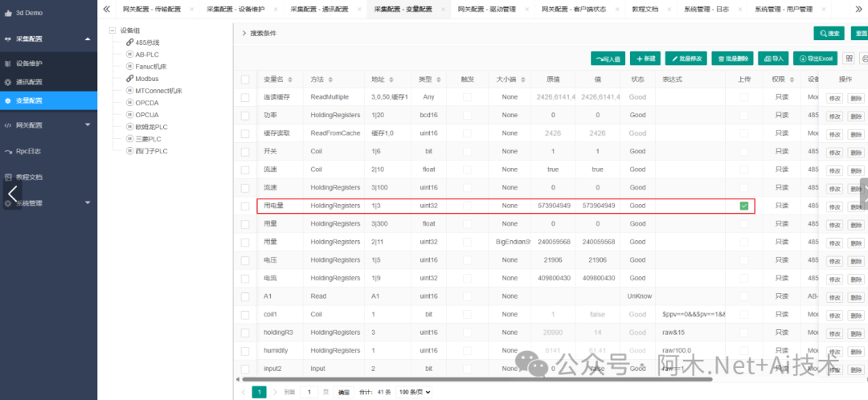Click the Rpc日志 sidebar icon
This screenshot has width=868, height=400.
coord(8,151)
